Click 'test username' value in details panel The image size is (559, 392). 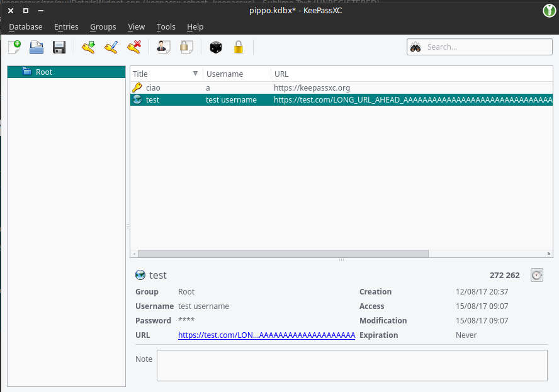[x=203, y=306]
